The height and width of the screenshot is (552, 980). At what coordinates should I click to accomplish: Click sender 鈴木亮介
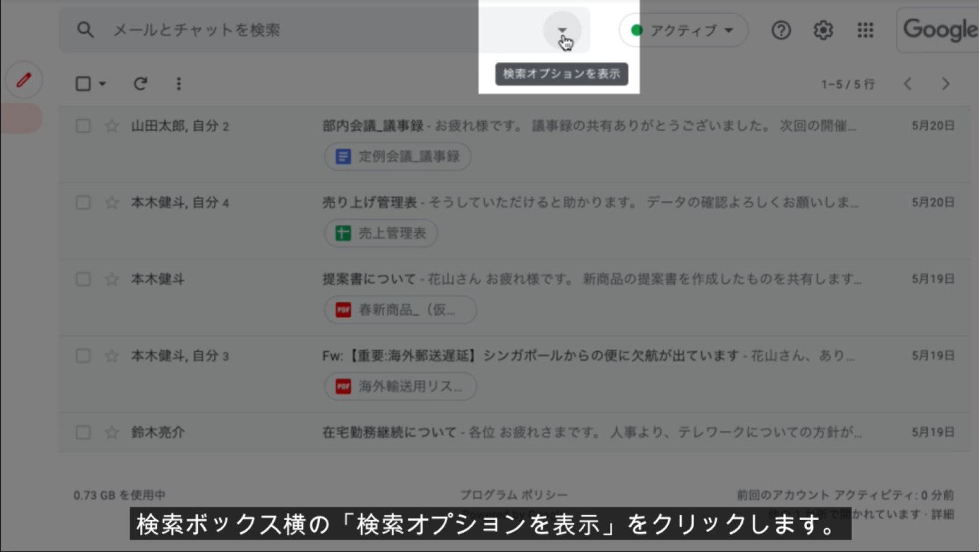coord(158,432)
